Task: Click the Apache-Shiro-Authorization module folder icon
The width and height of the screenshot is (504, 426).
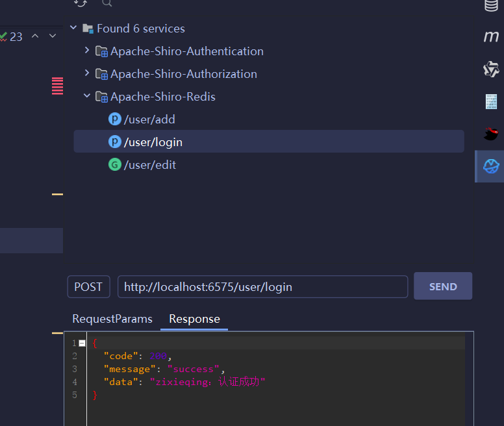Action: click(101, 74)
